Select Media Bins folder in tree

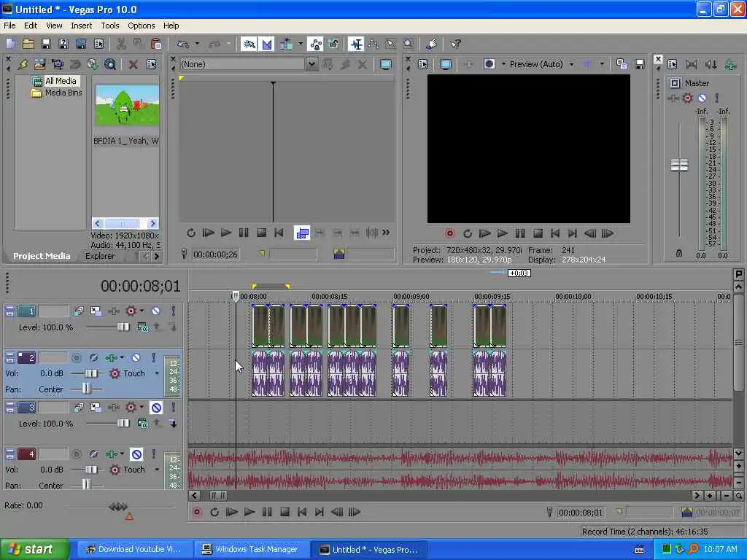63,93
